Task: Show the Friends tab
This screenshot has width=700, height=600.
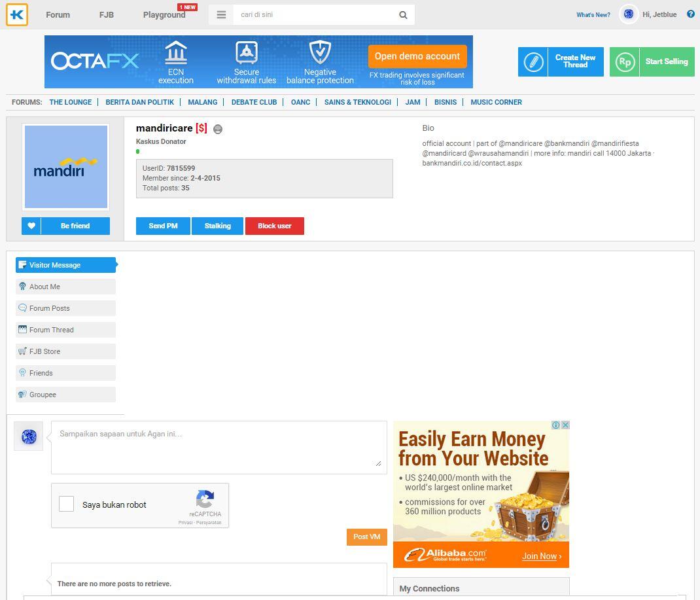Action: coord(65,373)
